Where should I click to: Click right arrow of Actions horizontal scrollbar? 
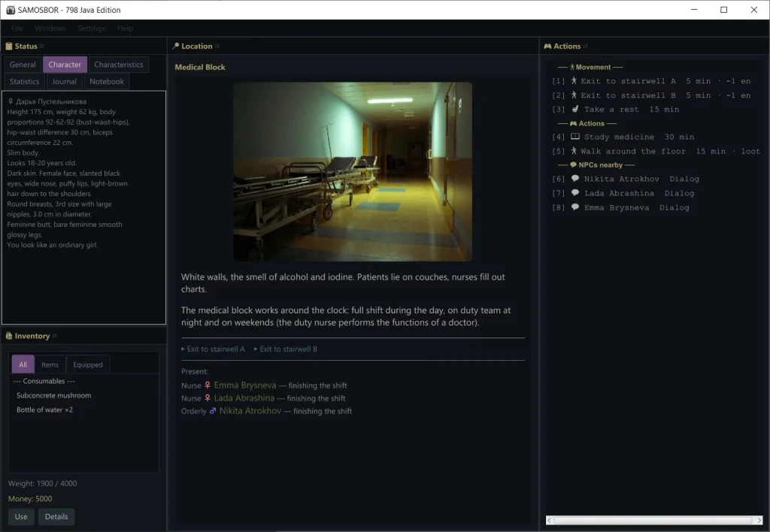pos(759,520)
